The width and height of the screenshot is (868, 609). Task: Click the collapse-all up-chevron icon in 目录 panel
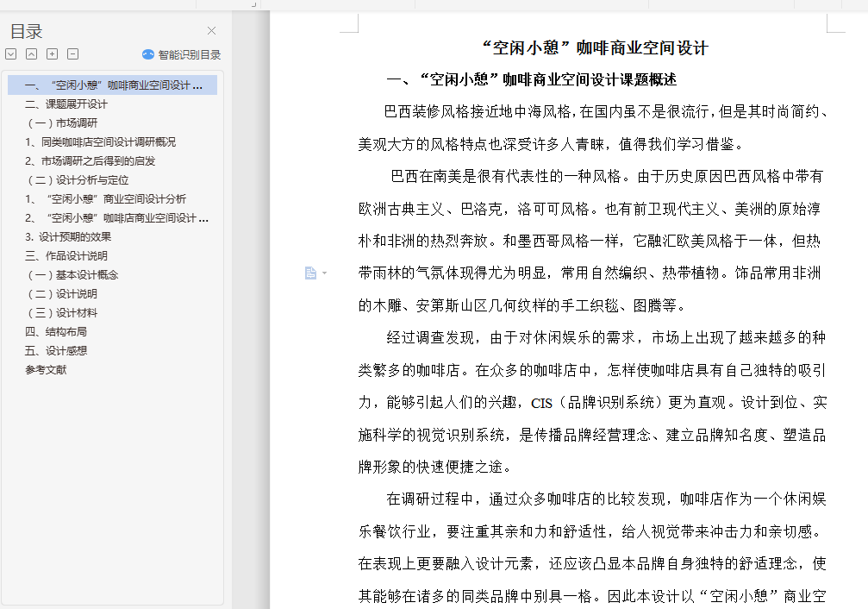32,54
